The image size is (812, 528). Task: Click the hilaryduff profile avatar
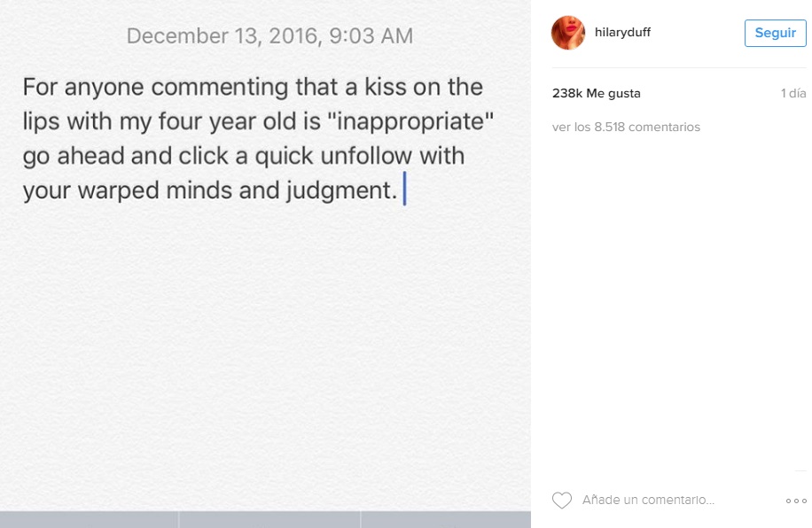(x=568, y=33)
